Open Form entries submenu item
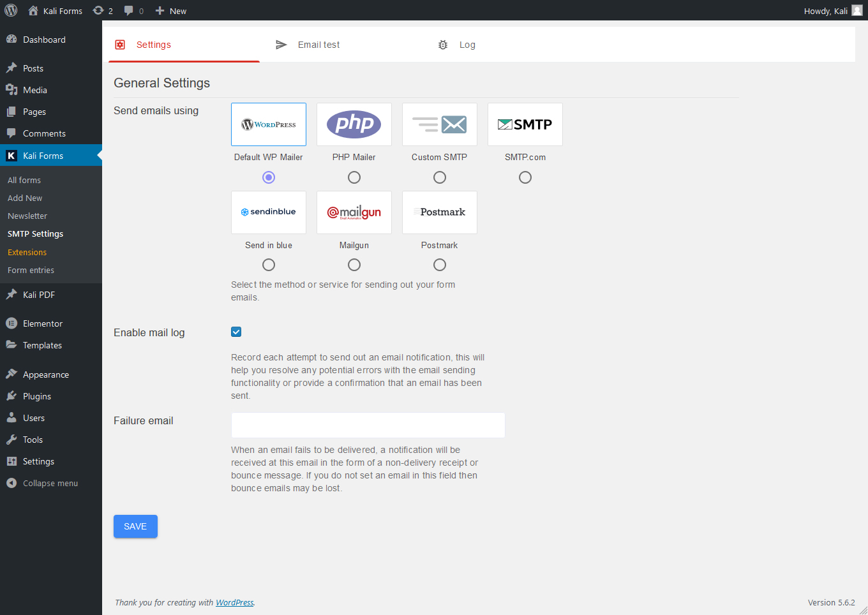Screen dimensions: 868x615 pyautogui.click(x=31, y=270)
